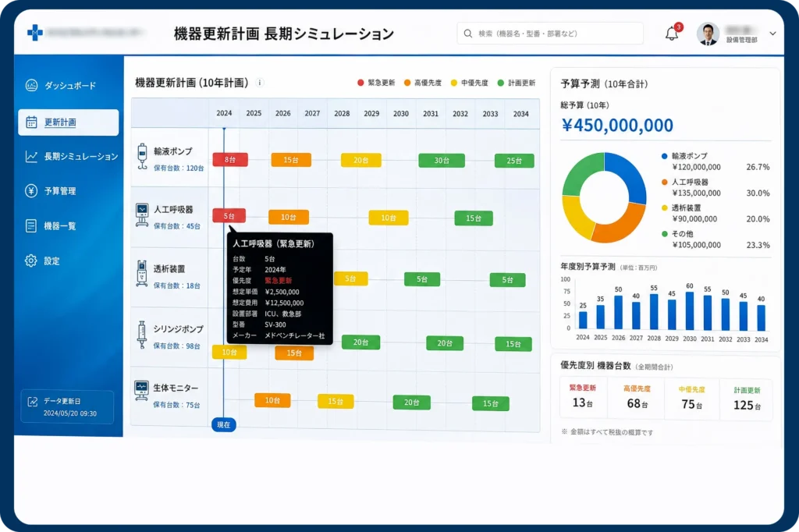Click the orange 高優先度 legend dot
This screenshot has height=532, width=799.
point(407,83)
